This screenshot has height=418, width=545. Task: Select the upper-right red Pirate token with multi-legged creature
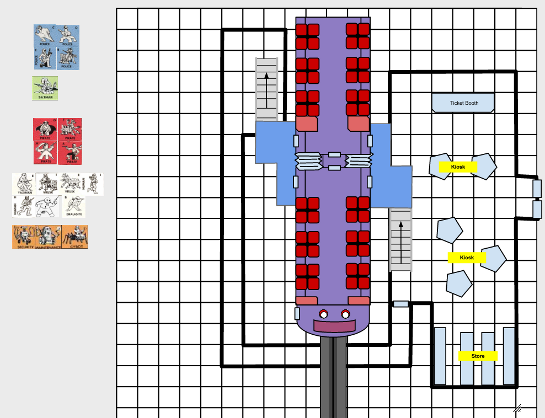click(x=70, y=129)
